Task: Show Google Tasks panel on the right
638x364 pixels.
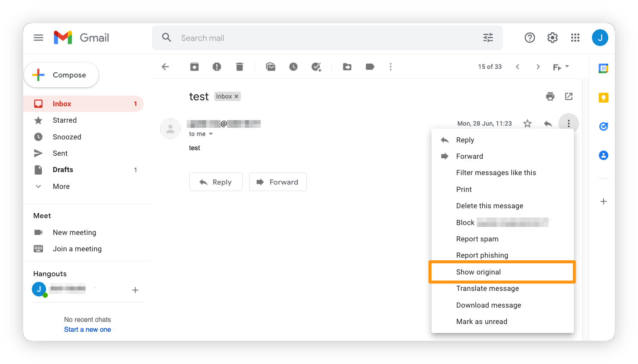Action: tap(603, 126)
